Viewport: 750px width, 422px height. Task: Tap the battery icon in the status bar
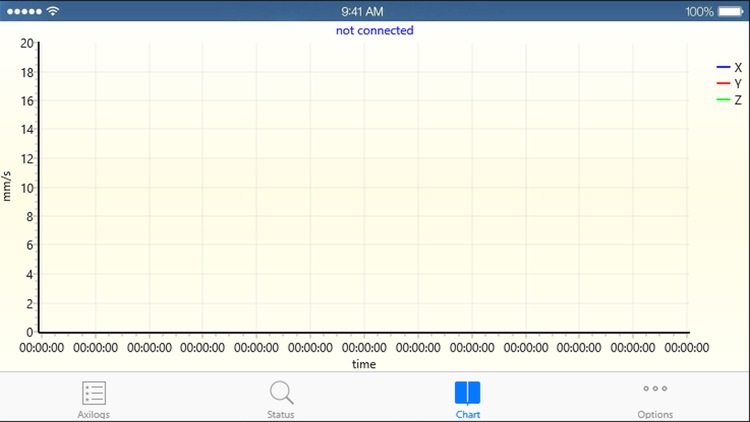[731, 11]
